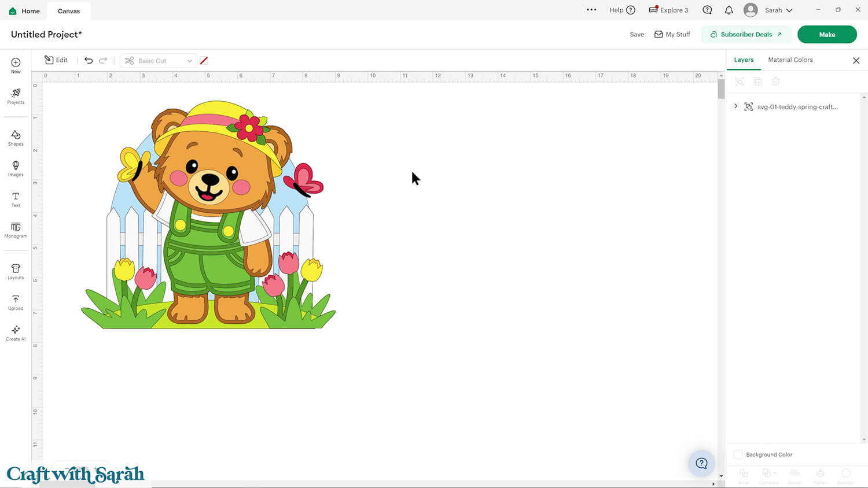The width and height of the screenshot is (868, 488).
Task: Select the Text tool
Action: [16, 199]
